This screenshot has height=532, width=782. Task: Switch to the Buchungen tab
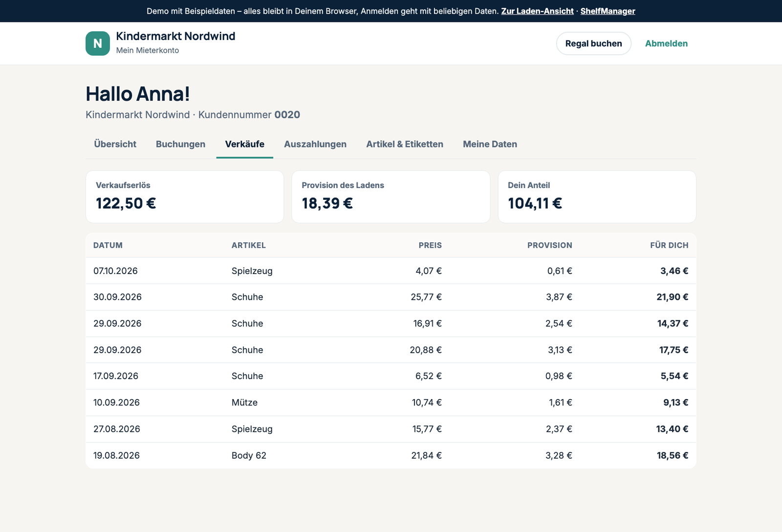pyautogui.click(x=180, y=144)
